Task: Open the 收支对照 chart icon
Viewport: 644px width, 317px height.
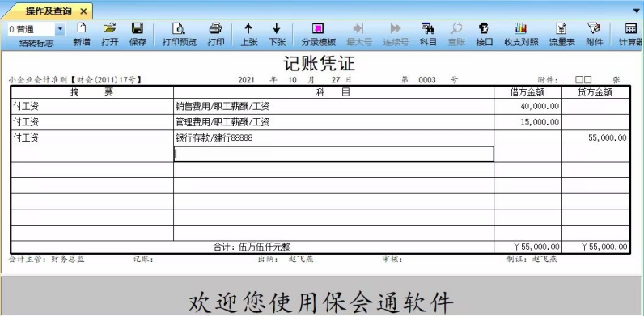Action: (521, 34)
